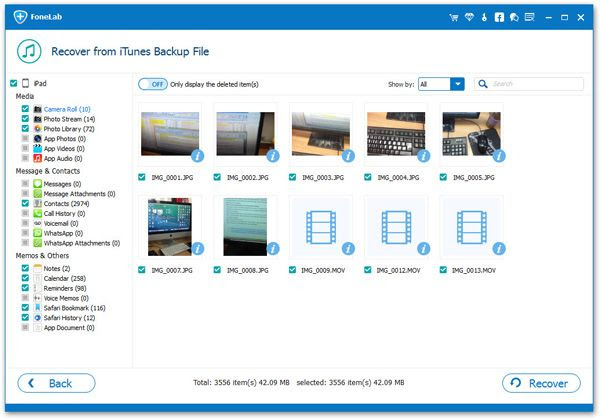Show info for IMG_0009.MOV
This screenshot has height=419, width=600.
[348, 249]
